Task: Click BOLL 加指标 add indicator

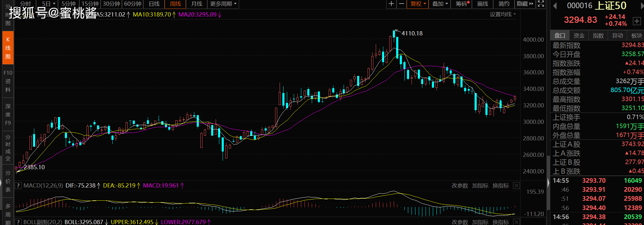Action: [480, 222]
